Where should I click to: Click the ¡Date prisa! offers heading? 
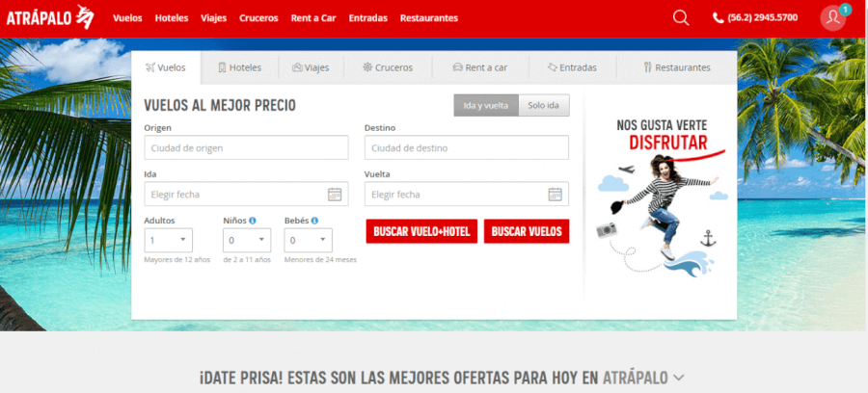(433, 379)
